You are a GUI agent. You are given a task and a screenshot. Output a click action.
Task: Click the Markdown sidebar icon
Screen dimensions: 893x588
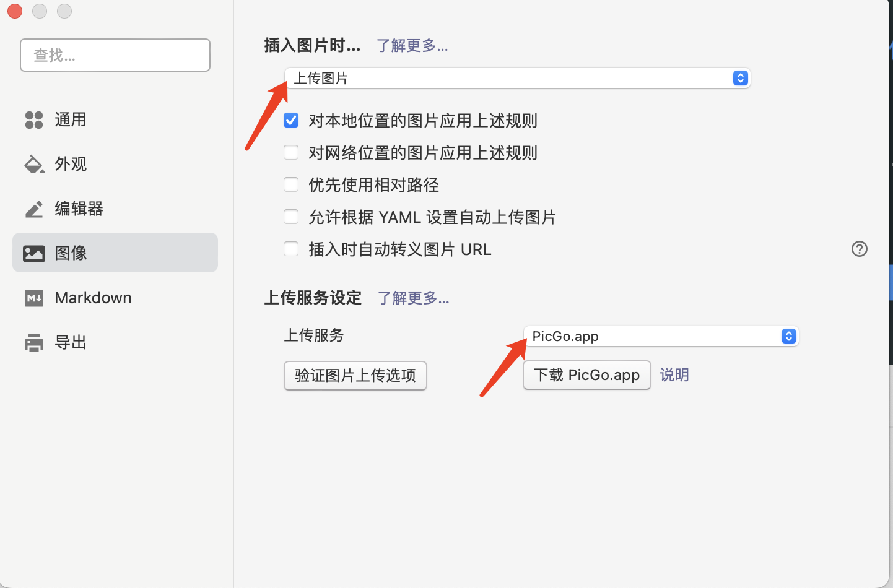(x=34, y=298)
